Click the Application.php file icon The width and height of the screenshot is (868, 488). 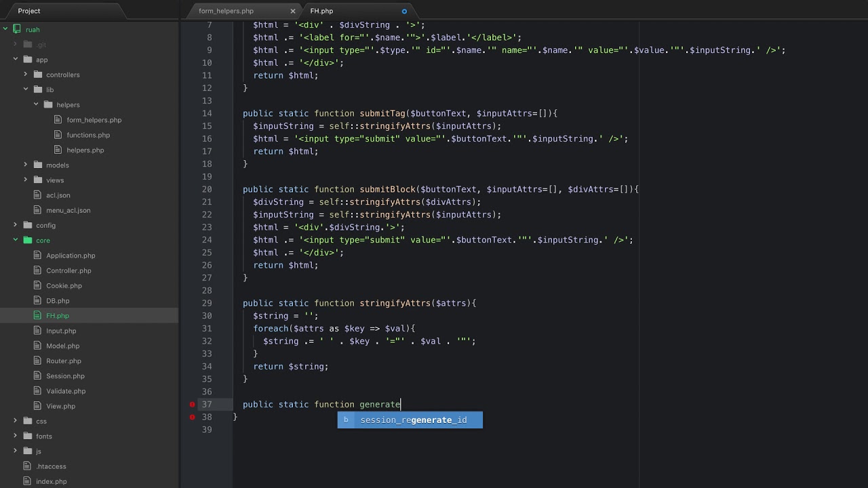pos(38,256)
